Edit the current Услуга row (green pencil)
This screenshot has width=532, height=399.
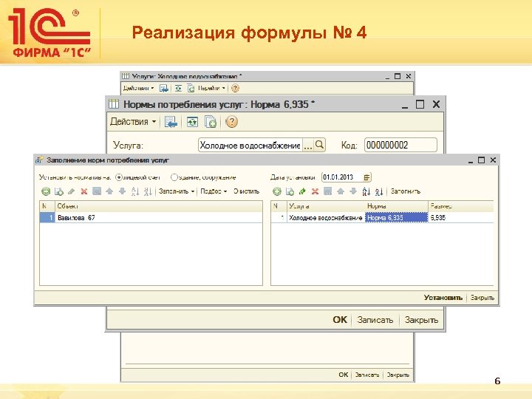[x=302, y=191]
